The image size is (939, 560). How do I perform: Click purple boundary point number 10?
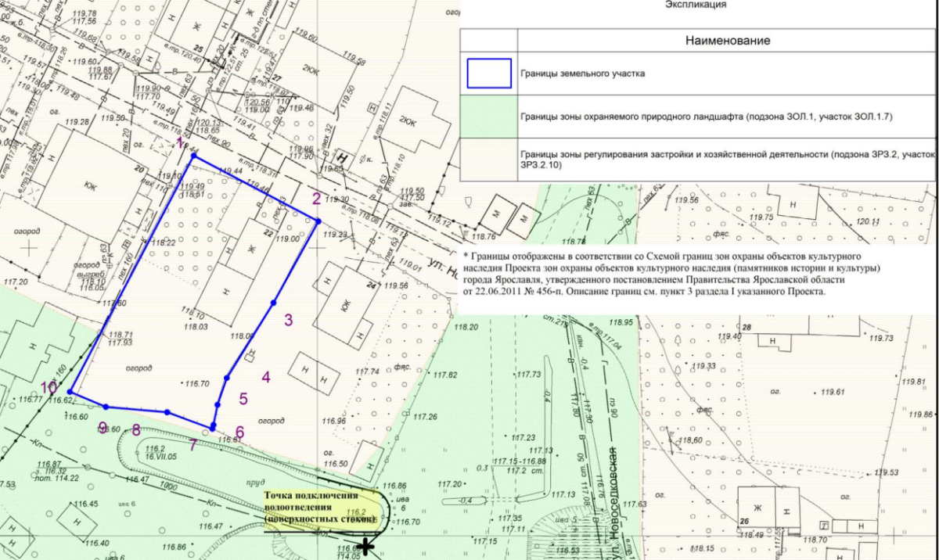[x=49, y=387]
